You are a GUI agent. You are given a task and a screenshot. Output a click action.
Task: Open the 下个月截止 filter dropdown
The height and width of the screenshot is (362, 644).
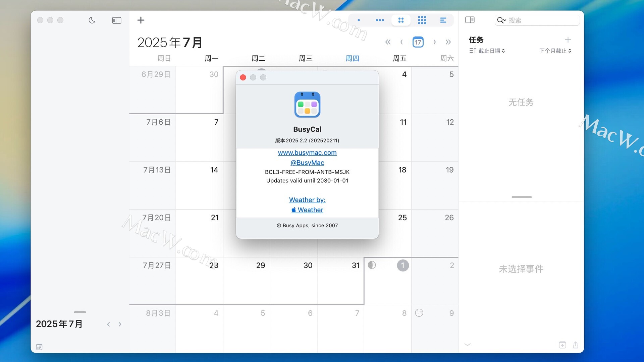coord(555,51)
